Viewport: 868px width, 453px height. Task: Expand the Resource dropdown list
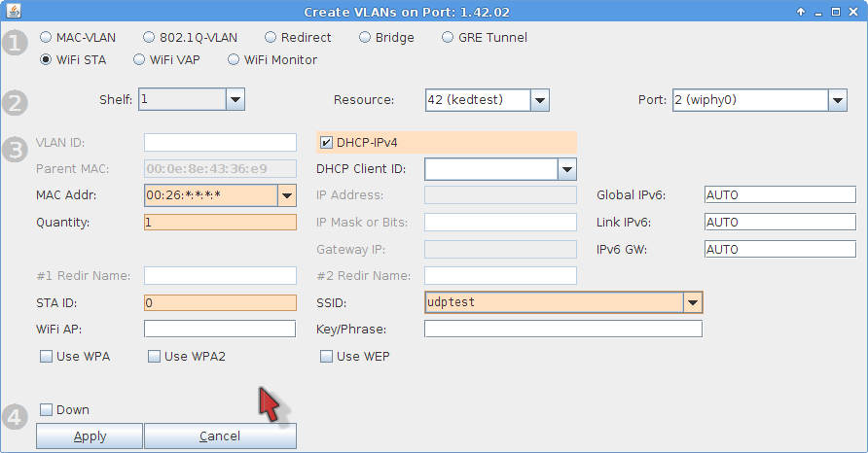click(540, 100)
